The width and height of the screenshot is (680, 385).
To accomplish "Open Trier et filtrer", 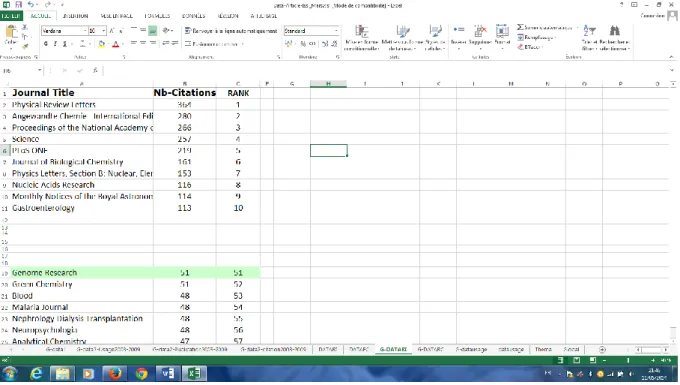I will [x=589, y=37].
